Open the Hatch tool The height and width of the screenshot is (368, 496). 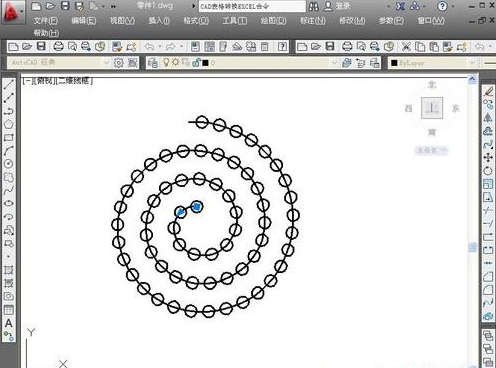tap(9, 270)
